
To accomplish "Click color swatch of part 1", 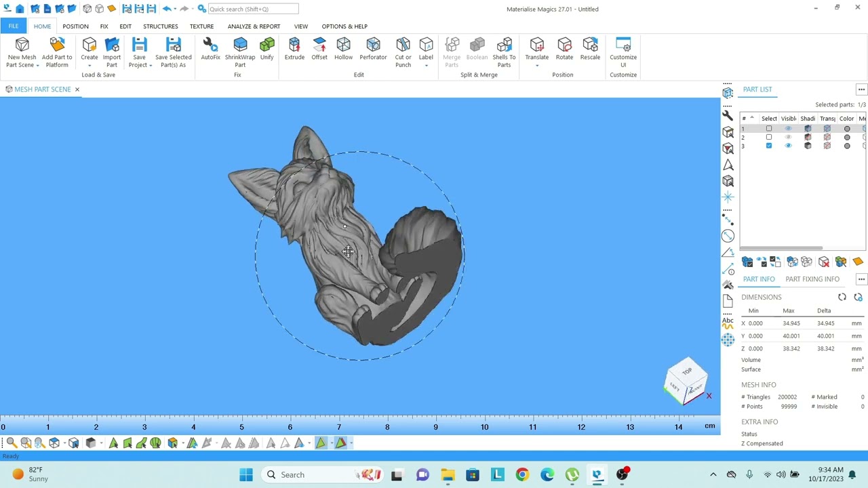I will [847, 129].
